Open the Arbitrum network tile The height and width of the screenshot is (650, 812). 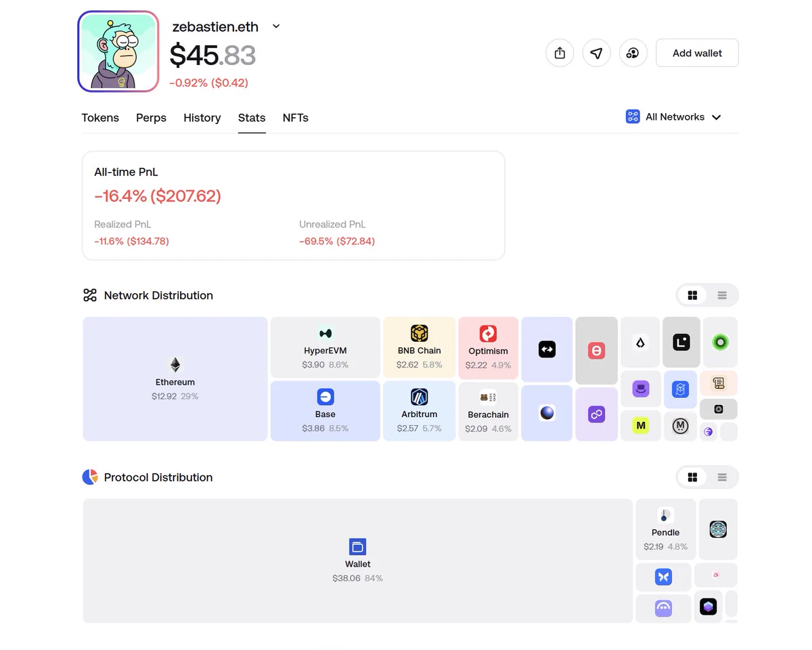[x=420, y=411]
